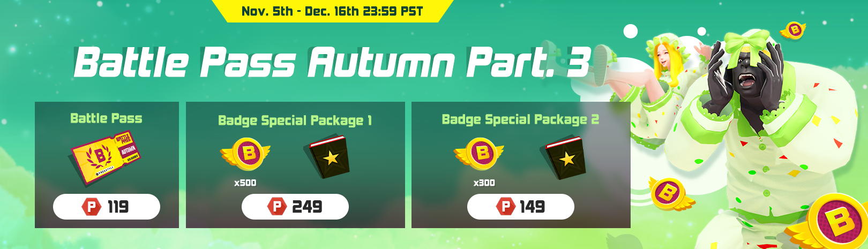Click the 119 points price button

(107, 207)
